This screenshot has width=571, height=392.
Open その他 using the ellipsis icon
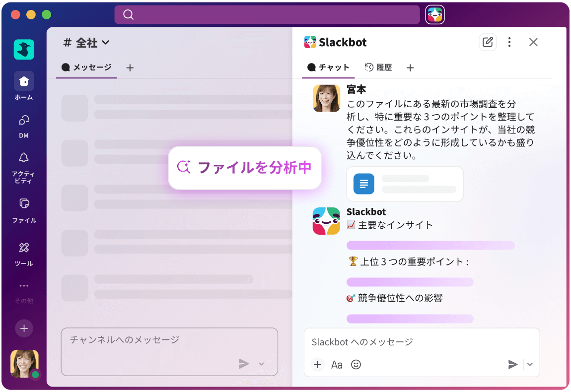click(x=24, y=285)
